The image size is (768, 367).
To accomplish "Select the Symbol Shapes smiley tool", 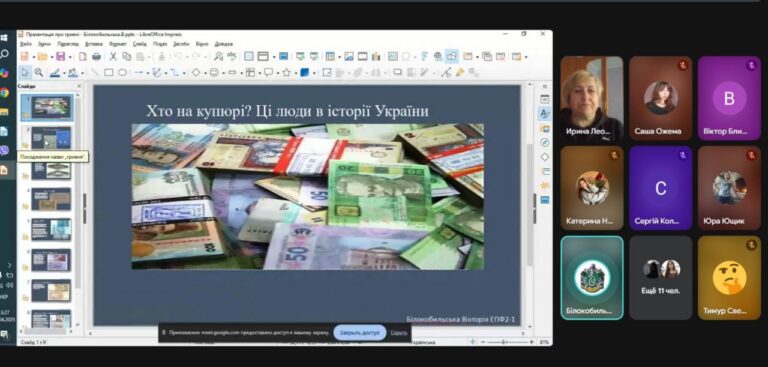I will (x=214, y=73).
